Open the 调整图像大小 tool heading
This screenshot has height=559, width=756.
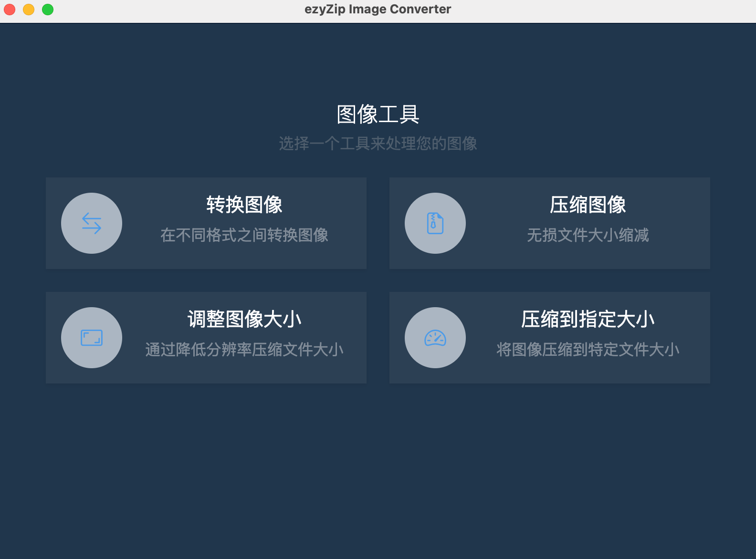coord(244,319)
